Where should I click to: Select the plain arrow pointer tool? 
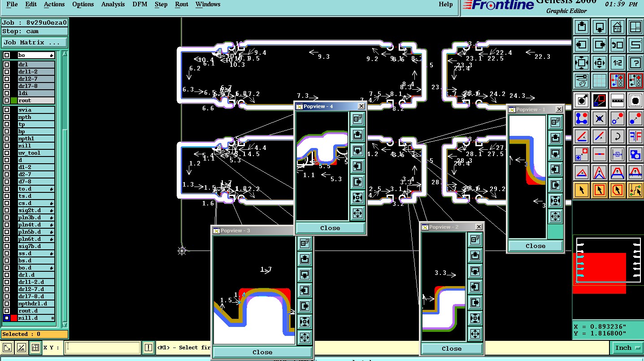click(x=582, y=190)
